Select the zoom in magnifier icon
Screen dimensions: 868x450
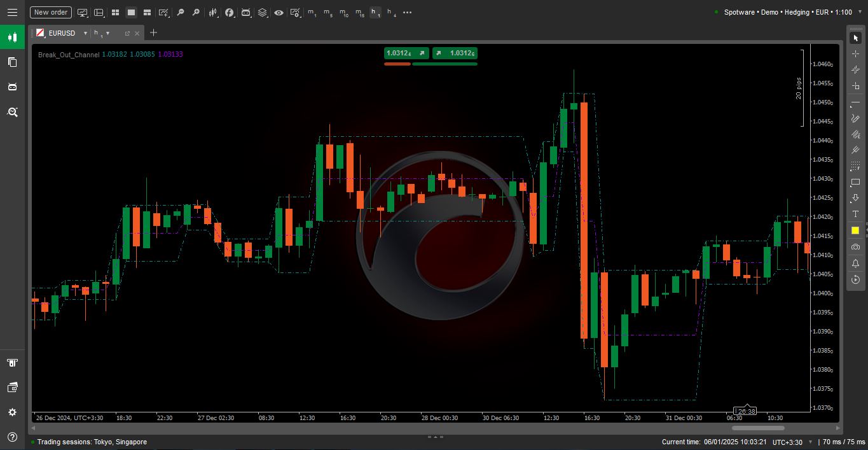[196, 12]
